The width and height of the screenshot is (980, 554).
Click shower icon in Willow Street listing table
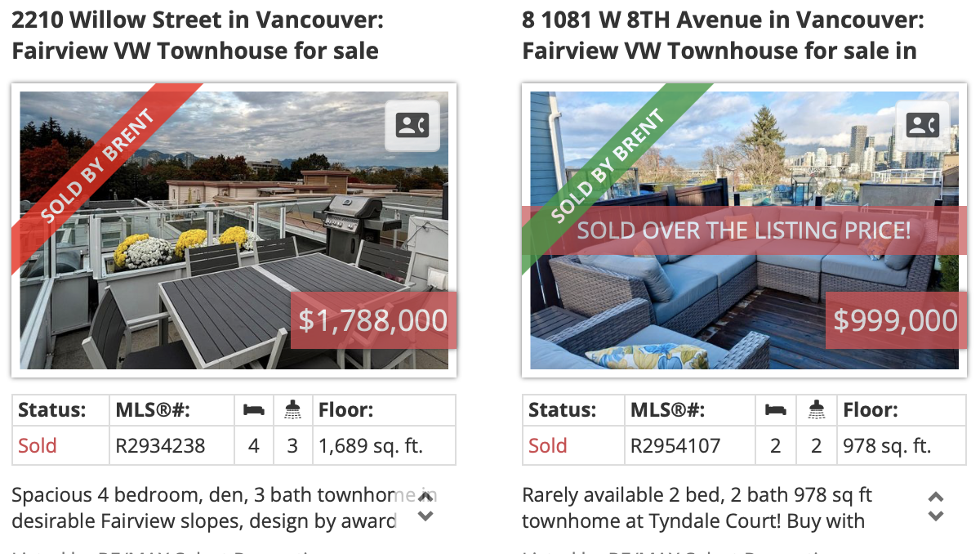[x=293, y=410]
